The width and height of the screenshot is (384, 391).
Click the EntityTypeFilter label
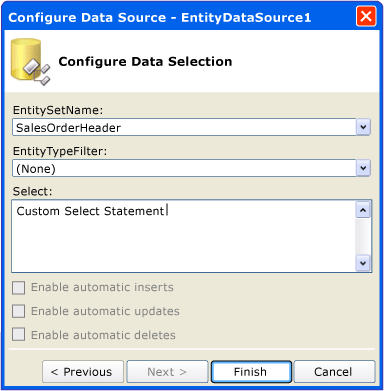(x=60, y=151)
